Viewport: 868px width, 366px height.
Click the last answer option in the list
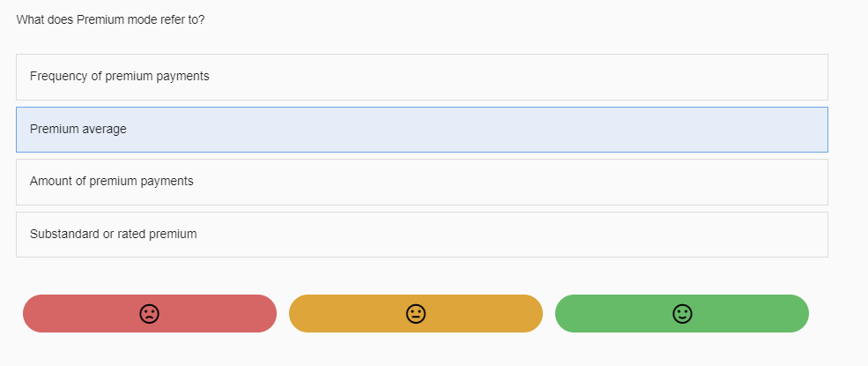tap(421, 235)
